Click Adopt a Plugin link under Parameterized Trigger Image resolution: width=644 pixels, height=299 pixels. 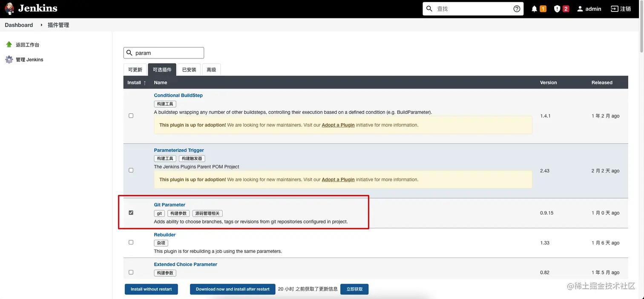click(338, 180)
